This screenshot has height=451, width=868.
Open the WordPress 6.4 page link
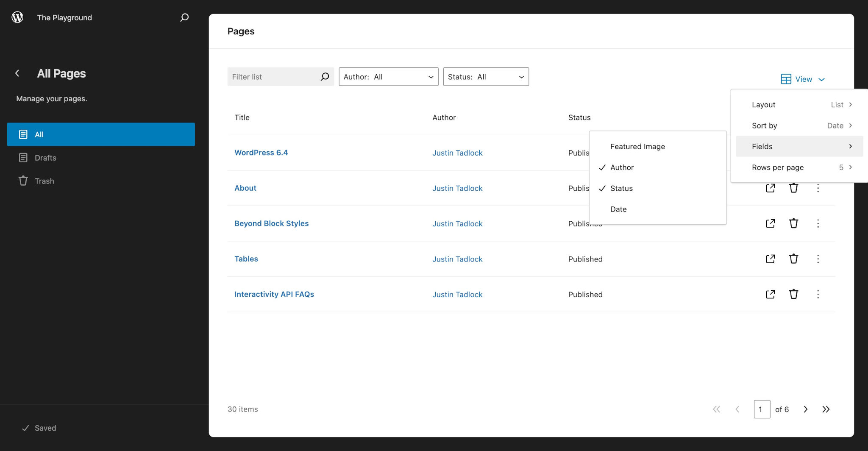[x=261, y=153]
